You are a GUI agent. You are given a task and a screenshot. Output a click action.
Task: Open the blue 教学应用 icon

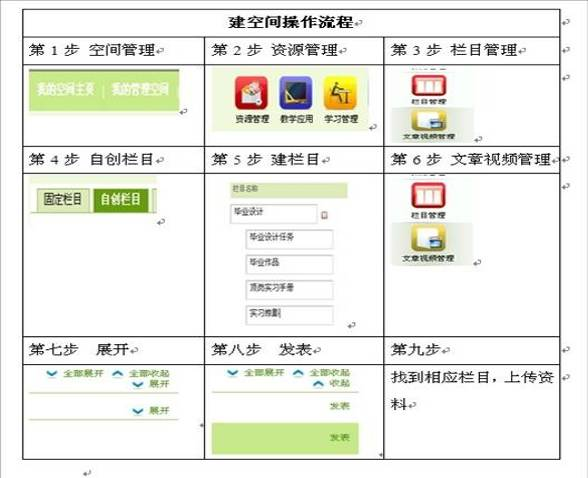pyautogui.click(x=296, y=93)
